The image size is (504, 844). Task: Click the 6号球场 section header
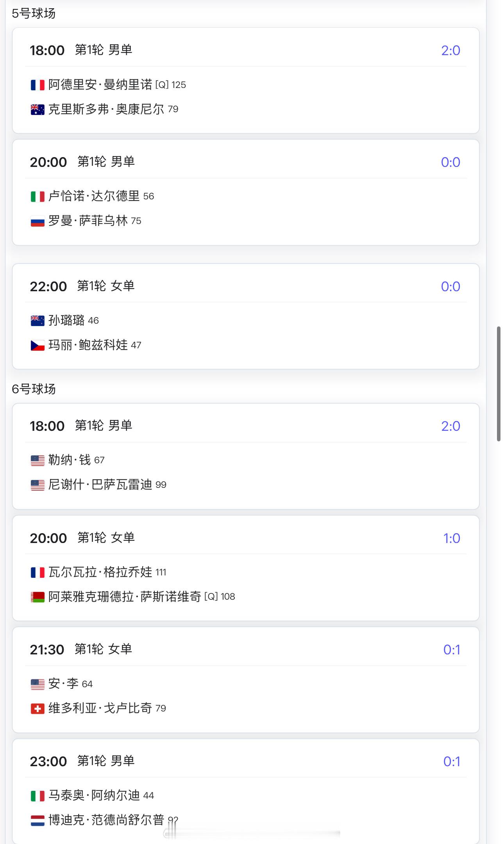[34, 389]
